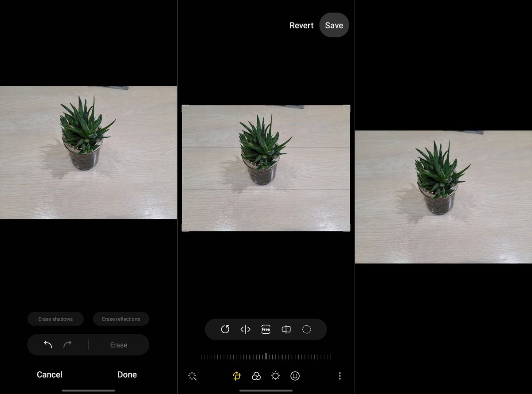Select the dotted-circle partial selection tool
Screen dimensions: 532x394
point(306,329)
